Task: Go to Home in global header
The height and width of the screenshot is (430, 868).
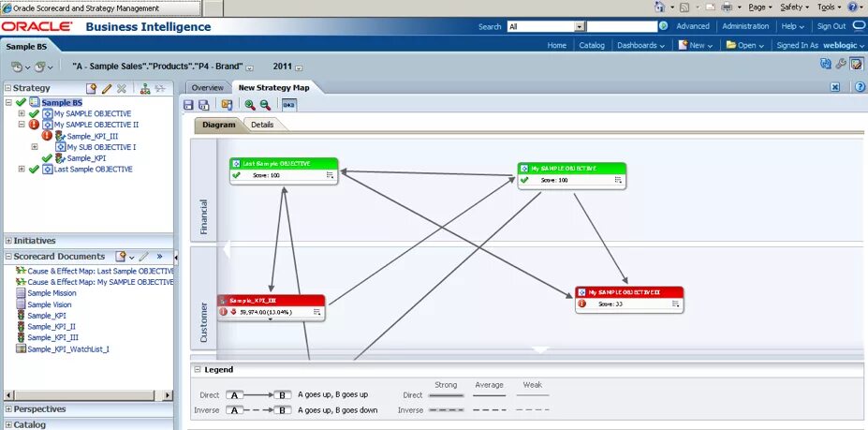Action: (557, 46)
